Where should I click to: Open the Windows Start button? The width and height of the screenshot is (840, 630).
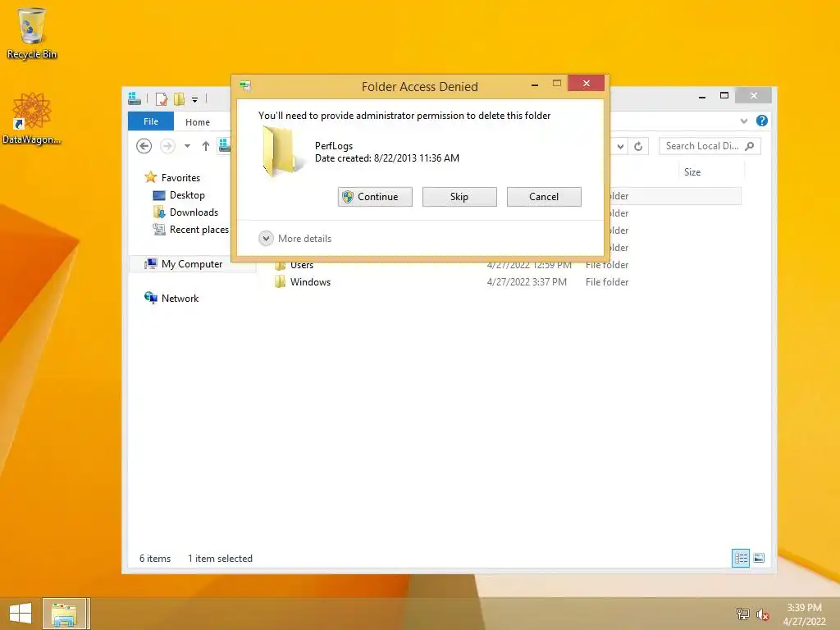(x=21, y=614)
